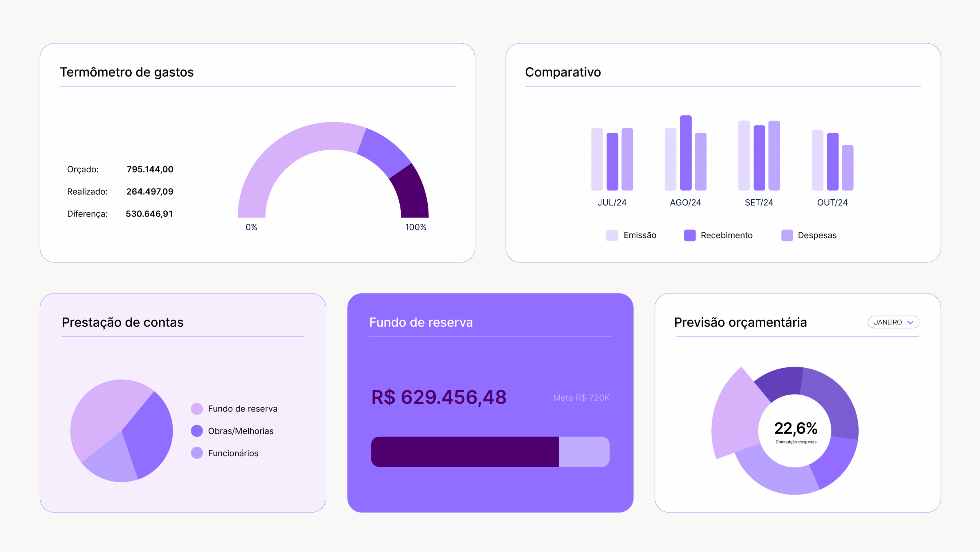This screenshot has height=552, width=980.
Task: Toggle the Emissão legend swatch
Action: (612, 235)
